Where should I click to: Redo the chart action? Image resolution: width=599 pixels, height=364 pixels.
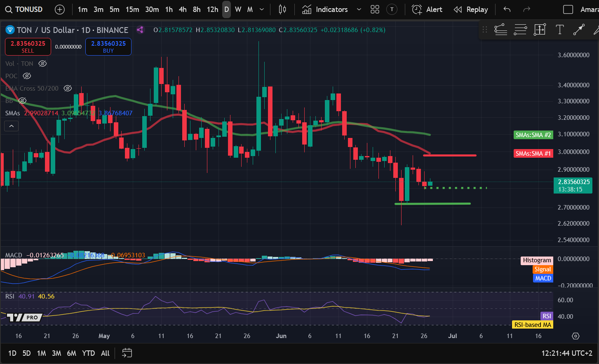(x=526, y=9)
